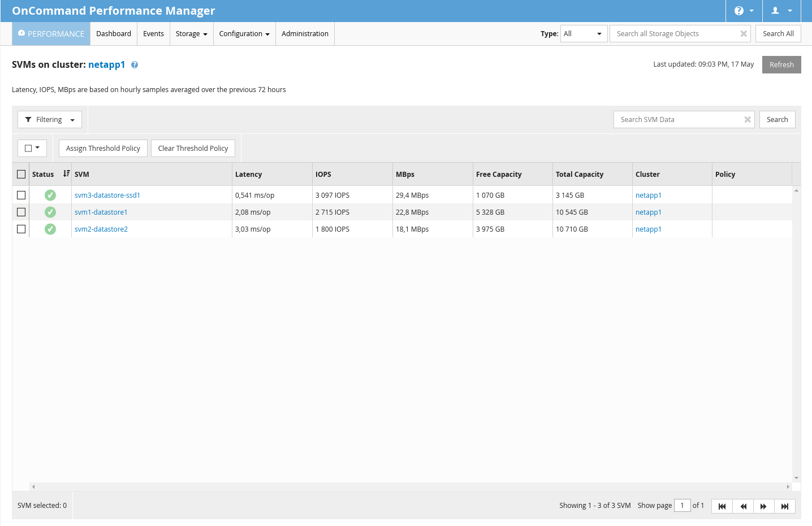Sort by the Cluster column header
This screenshot has width=812, height=526.
pyautogui.click(x=672, y=174)
